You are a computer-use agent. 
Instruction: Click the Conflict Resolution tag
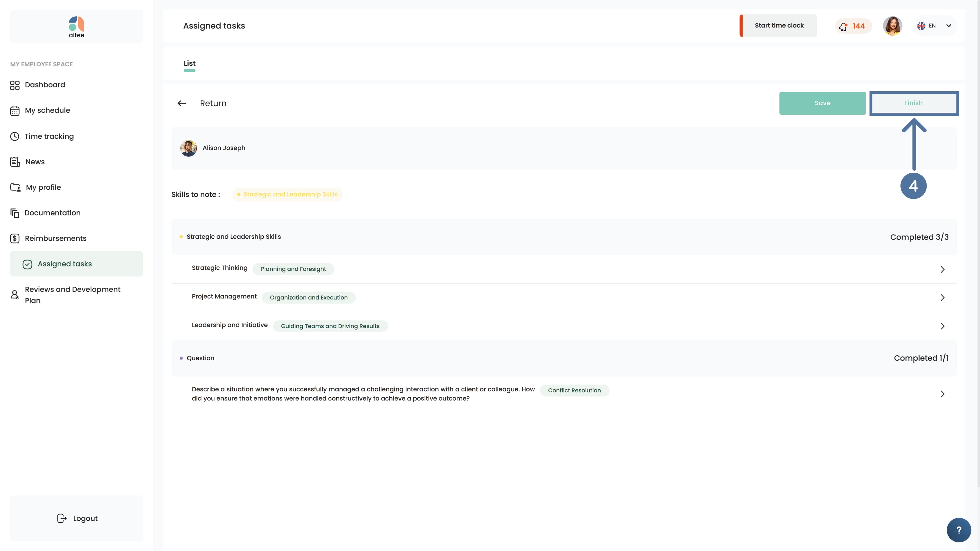pos(575,391)
